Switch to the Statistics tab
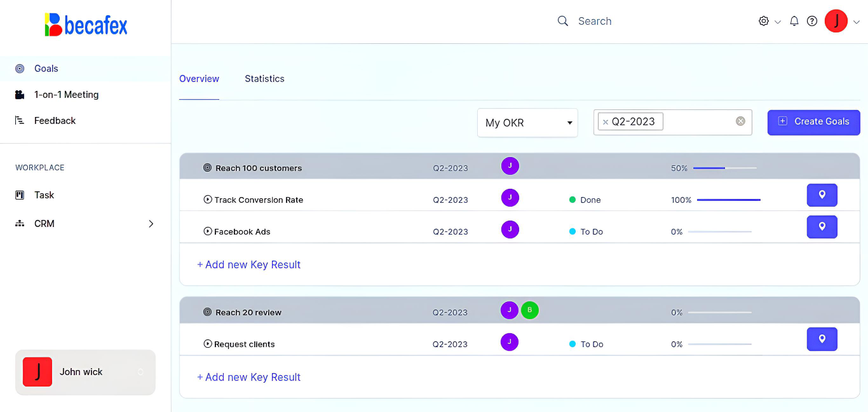The width and height of the screenshot is (868, 412). 264,79
